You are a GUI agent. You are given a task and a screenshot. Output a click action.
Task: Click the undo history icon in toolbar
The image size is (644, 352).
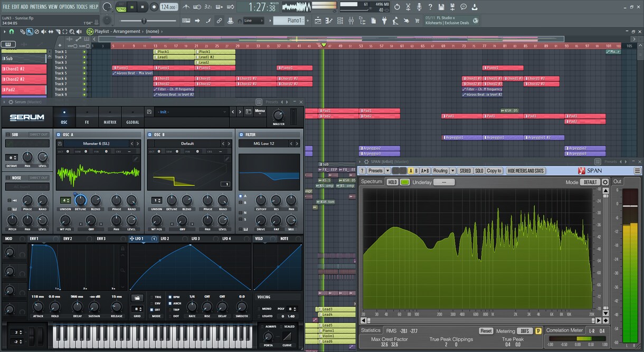pos(397,7)
